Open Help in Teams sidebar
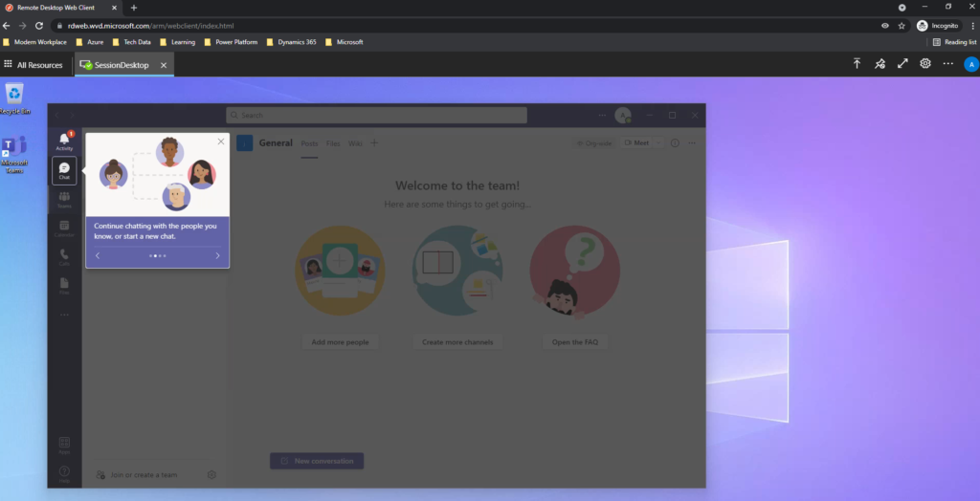980x501 pixels. [64, 474]
